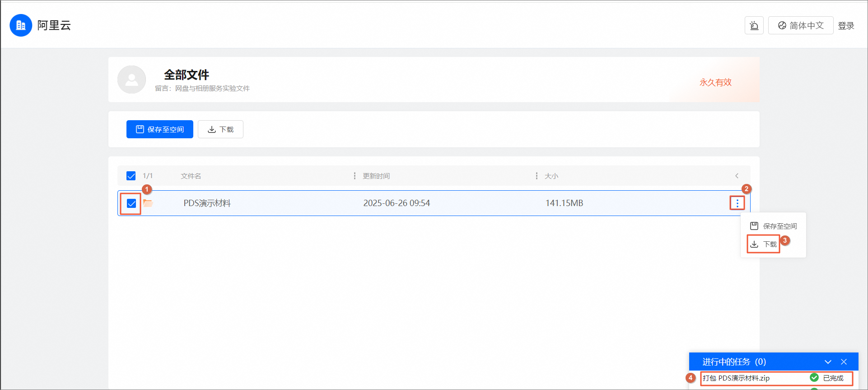This screenshot has height=390, width=868.
Task: Click the 文件名 column header
Action: (x=191, y=176)
